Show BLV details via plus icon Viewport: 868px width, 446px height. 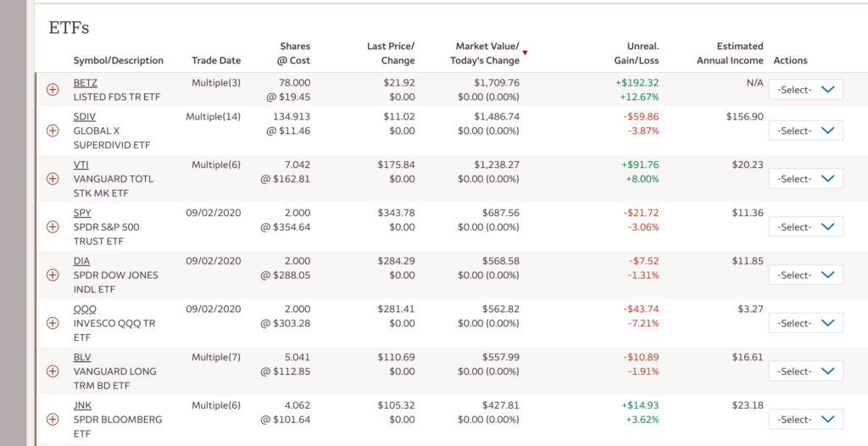point(53,371)
